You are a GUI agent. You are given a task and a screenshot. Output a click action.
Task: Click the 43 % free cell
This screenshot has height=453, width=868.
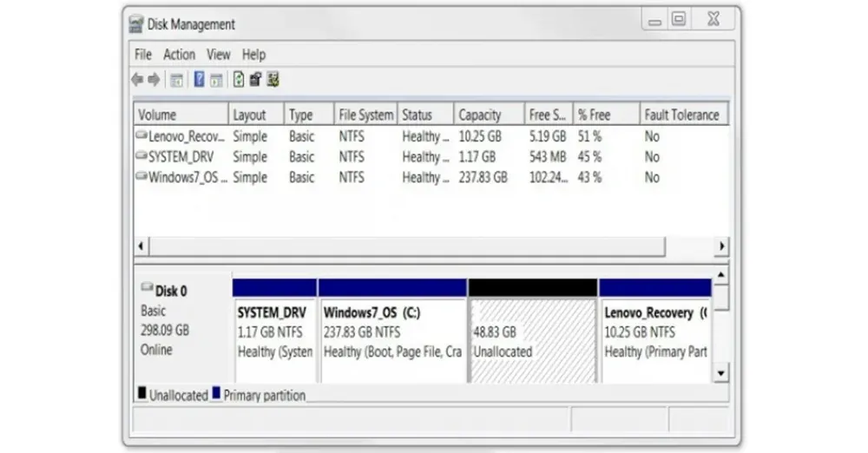coord(589,177)
